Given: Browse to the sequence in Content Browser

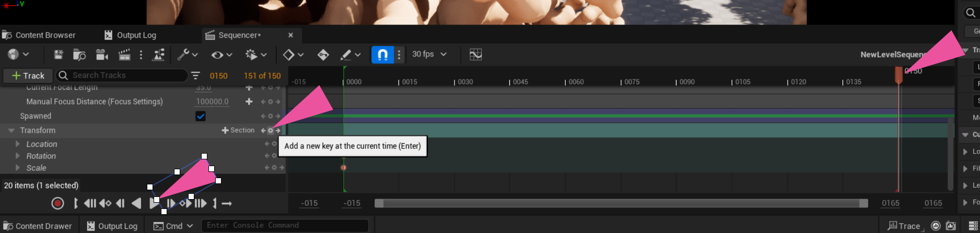Looking at the screenshot, I should coord(79,54).
